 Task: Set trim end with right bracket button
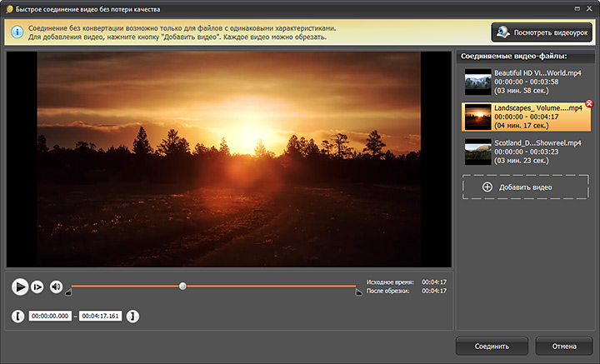(132, 317)
